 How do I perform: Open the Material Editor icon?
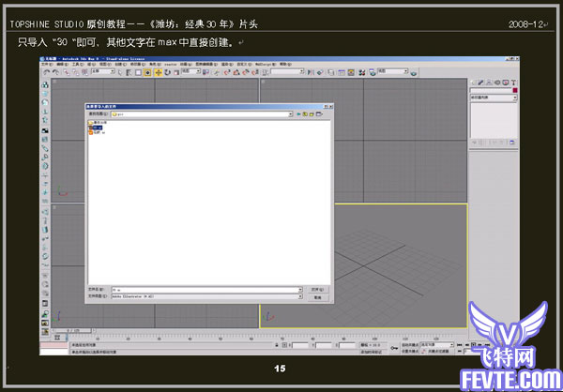[x=362, y=72]
